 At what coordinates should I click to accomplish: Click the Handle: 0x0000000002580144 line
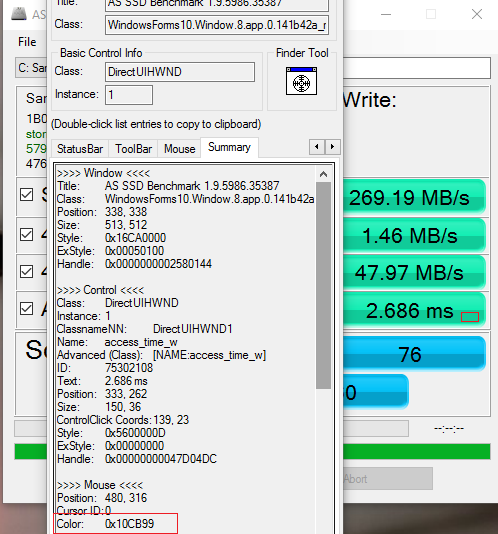coord(134,264)
